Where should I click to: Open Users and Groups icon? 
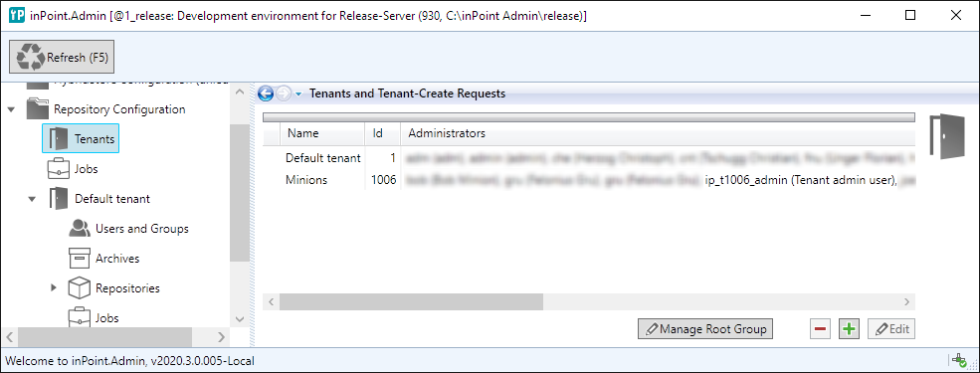point(80,229)
